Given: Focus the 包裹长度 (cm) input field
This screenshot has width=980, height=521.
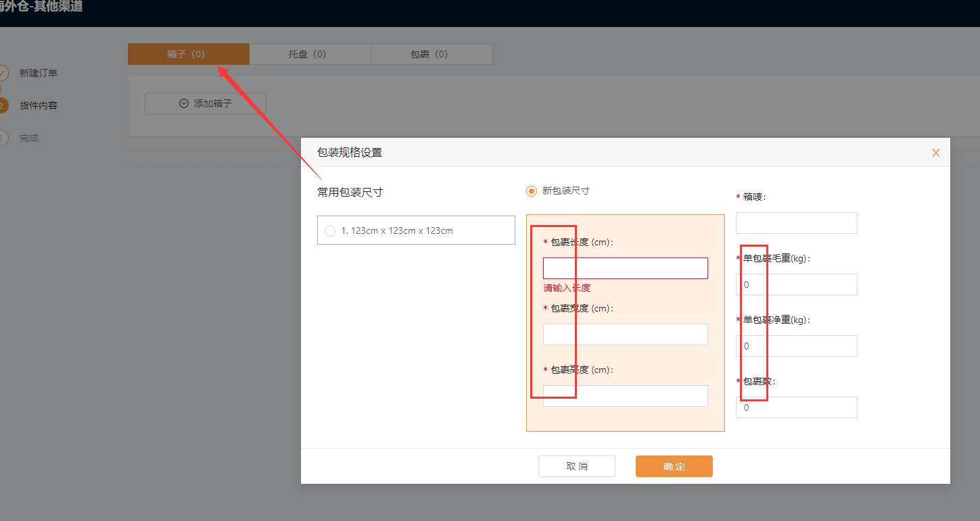Looking at the screenshot, I should tap(625, 268).
